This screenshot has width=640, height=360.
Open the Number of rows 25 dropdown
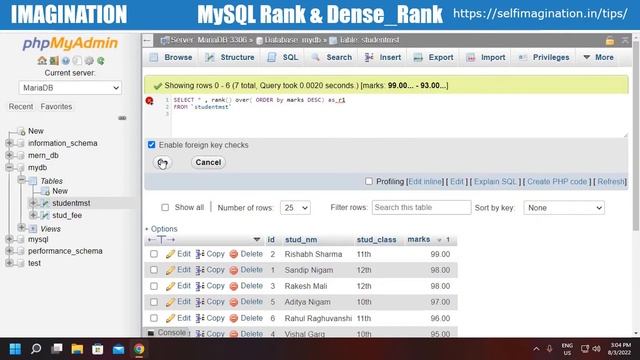[295, 208]
